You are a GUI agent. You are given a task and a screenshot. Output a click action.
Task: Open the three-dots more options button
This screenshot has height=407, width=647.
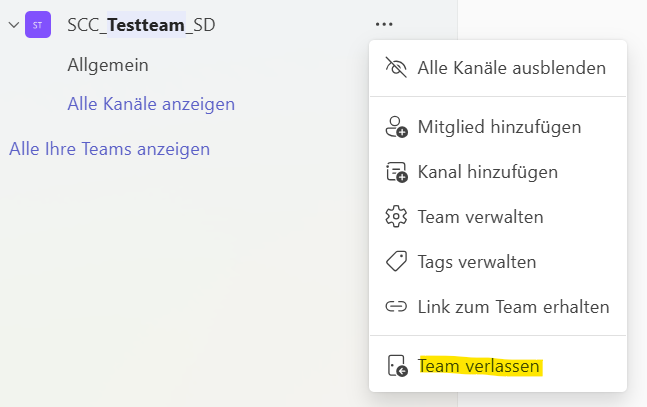[384, 24]
